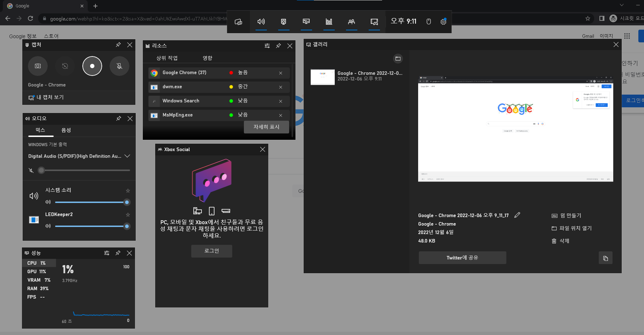Click the mouse click-through icon in Game Bar

[x=428, y=22]
